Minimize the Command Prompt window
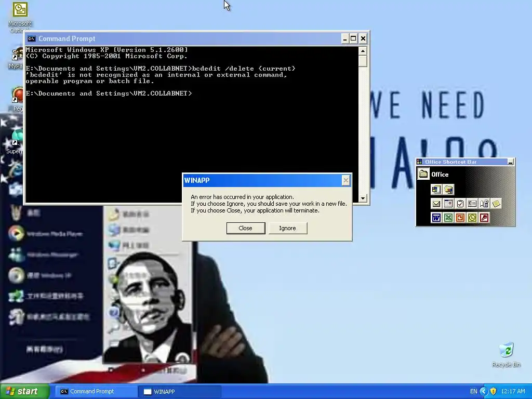The image size is (532, 399). point(345,38)
